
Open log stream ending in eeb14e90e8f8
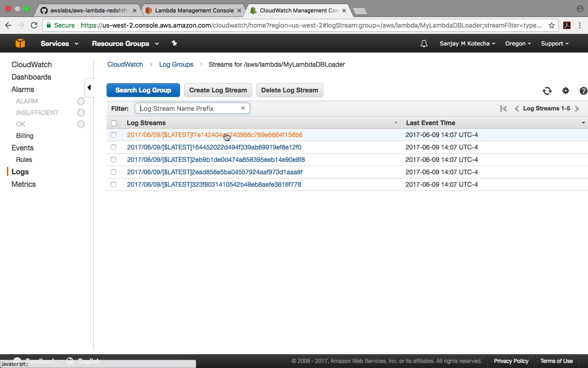216,160
